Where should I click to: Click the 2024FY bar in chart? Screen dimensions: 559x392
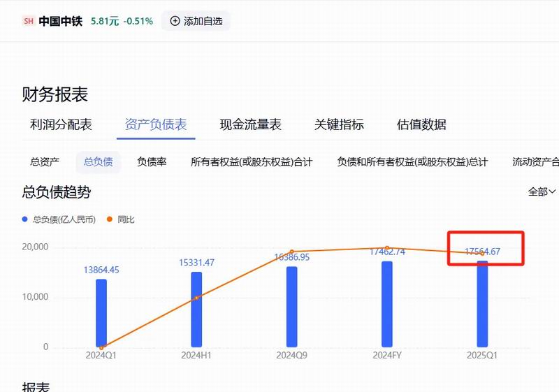387,304
